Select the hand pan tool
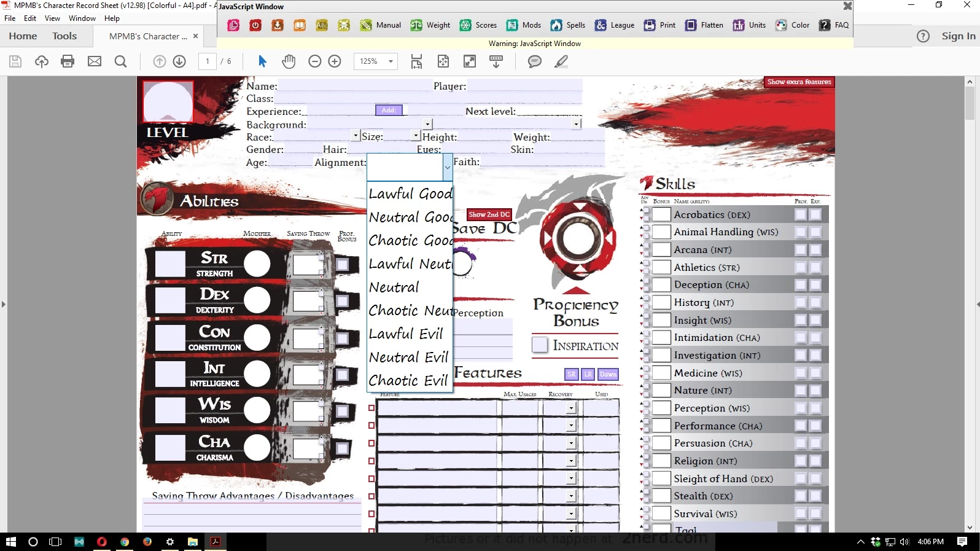The width and height of the screenshot is (980, 551). (x=289, y=61)
